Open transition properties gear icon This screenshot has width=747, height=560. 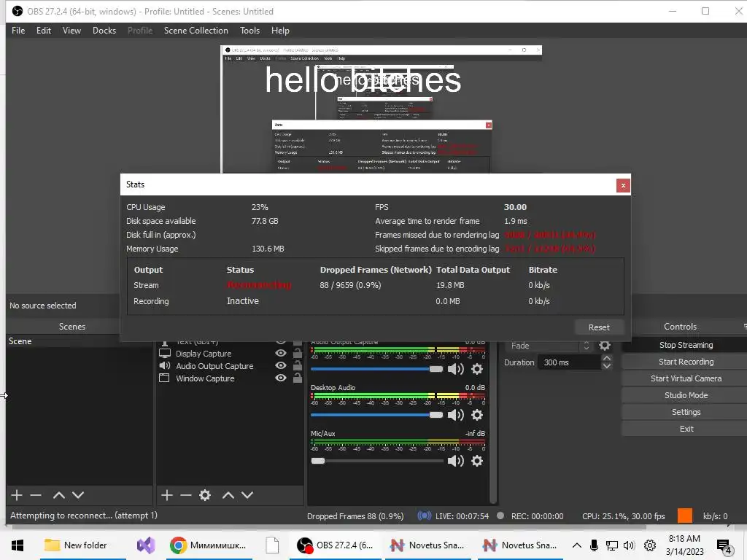click(x=605, y=346)
